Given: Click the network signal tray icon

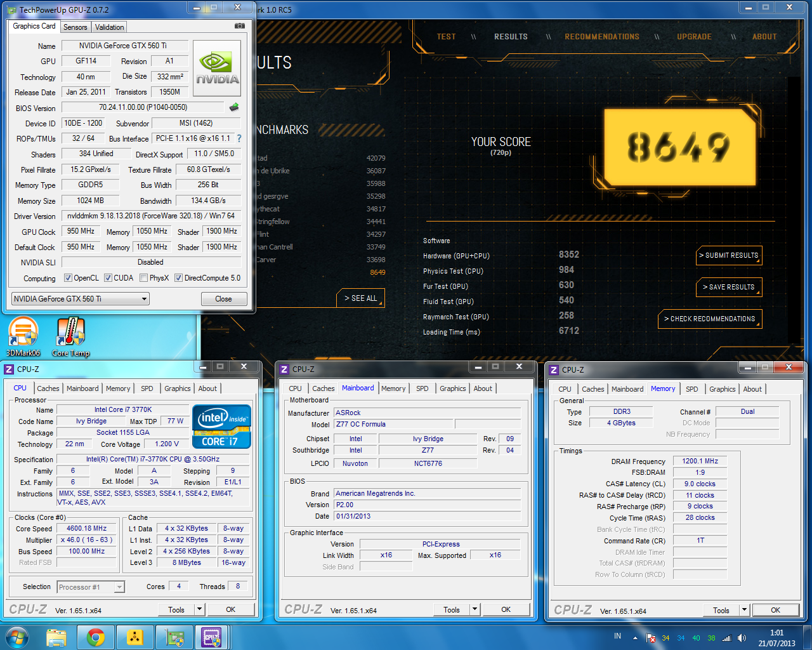Looking at the screenshot, I should tap(727, 638).
